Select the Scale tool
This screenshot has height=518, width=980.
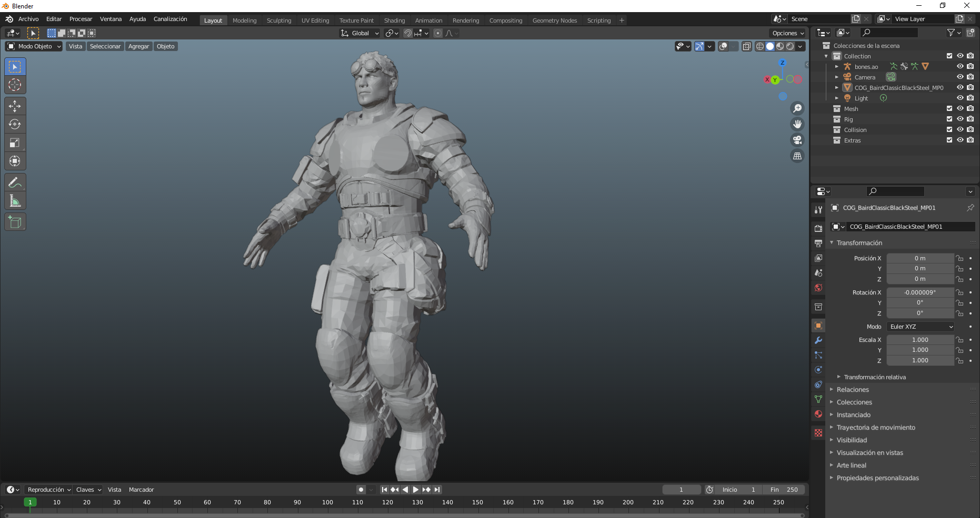pyautogui.click(x=15, y=143)
